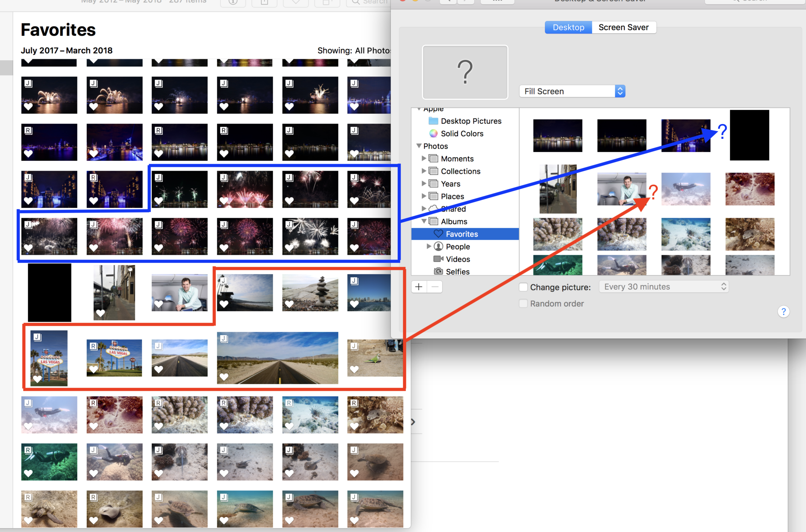Image resolution: width=806 pixels, height=532 pixels.
Task: Open the wide desert road panorama photo
Action: tap(278, 358)
